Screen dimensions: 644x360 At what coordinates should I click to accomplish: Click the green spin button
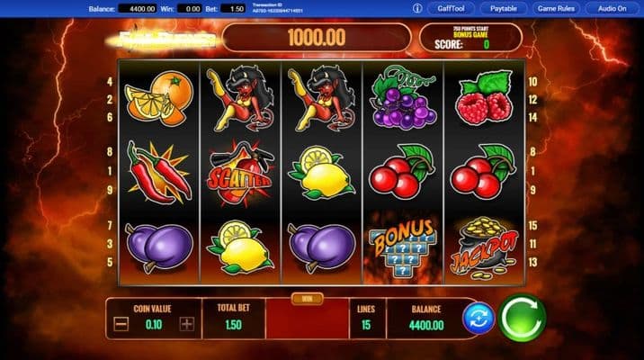522,318
